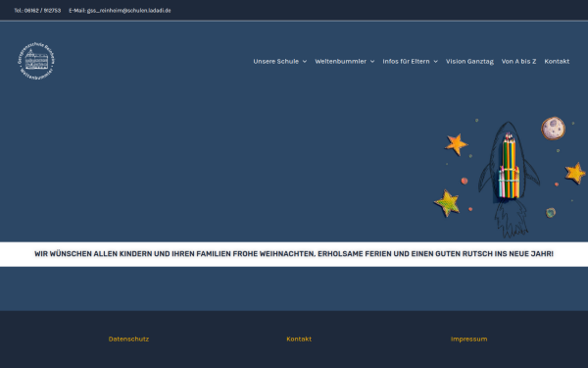Open the Impressum footer link
The image size is (588, 368).
click(468, 340)
